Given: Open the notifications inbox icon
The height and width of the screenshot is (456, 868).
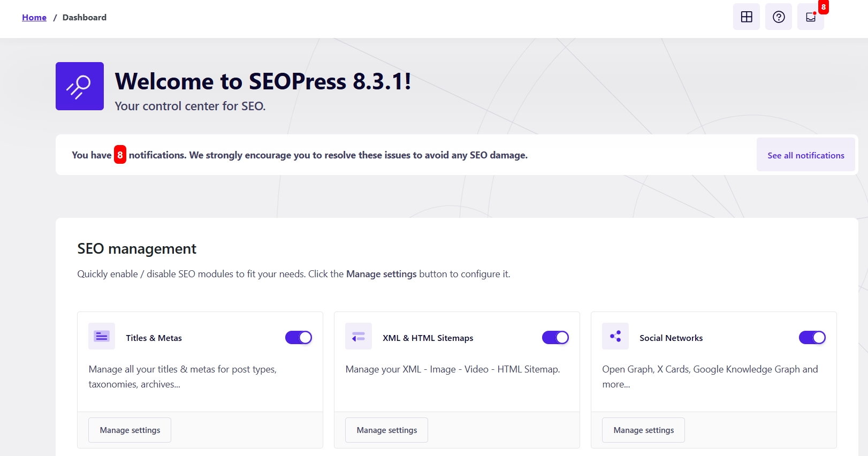Looking at the screenshot, I should coord(810,17).
